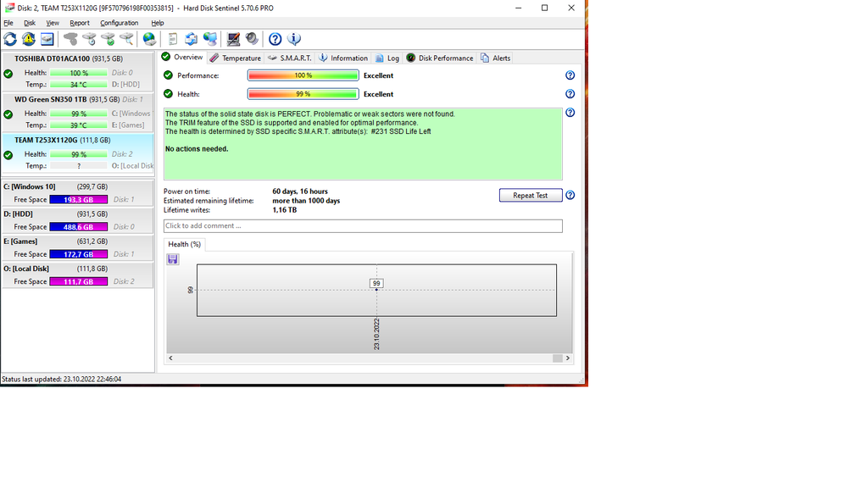Open the Help menu

157,23
